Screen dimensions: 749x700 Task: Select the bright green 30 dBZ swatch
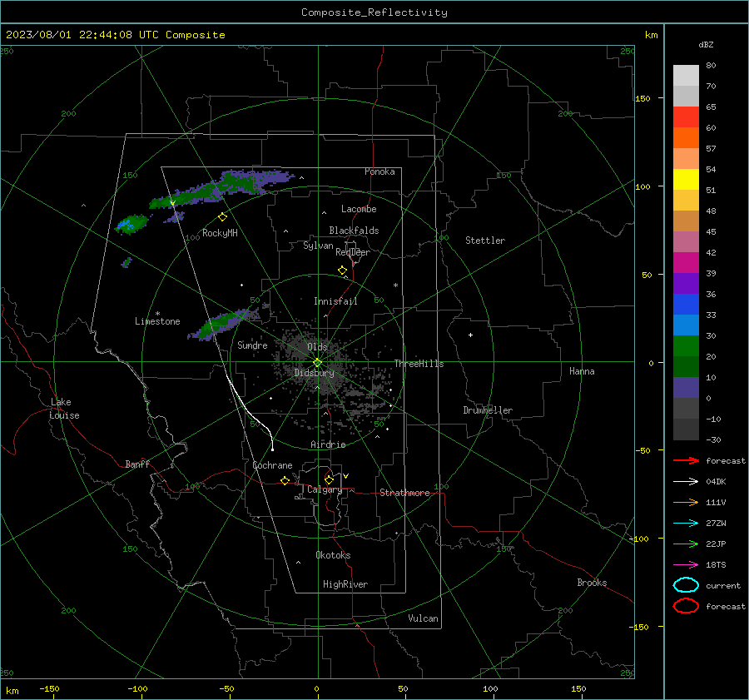coord(686,345)
